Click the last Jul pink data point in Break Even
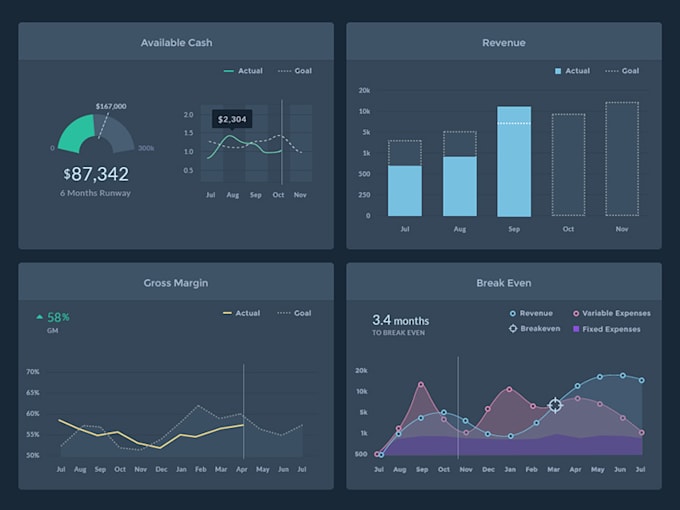The image size is (680, 510). click(641, 433)
